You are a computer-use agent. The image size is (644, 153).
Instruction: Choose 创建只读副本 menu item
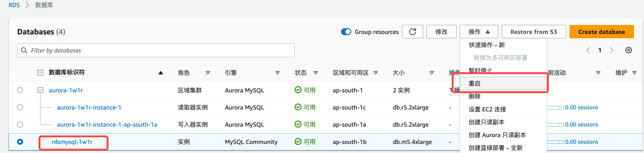click(x=503, y=122)
